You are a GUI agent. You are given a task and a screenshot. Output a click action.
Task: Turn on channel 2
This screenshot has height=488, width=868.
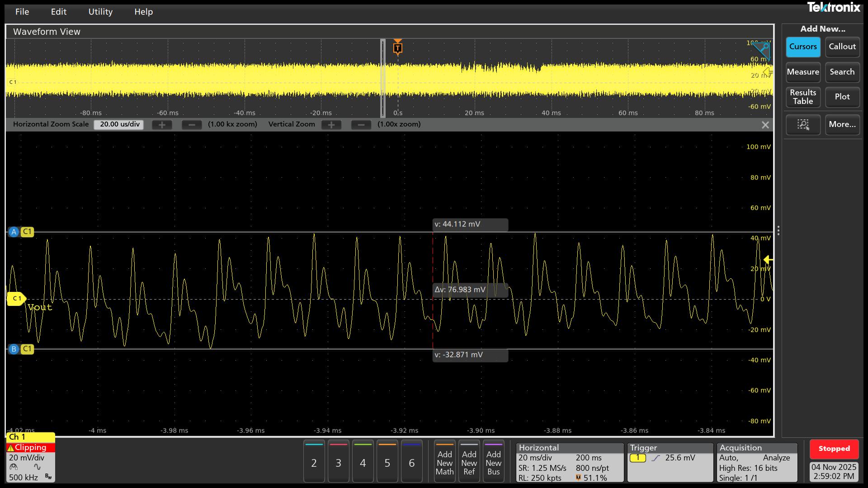(314, 462)
